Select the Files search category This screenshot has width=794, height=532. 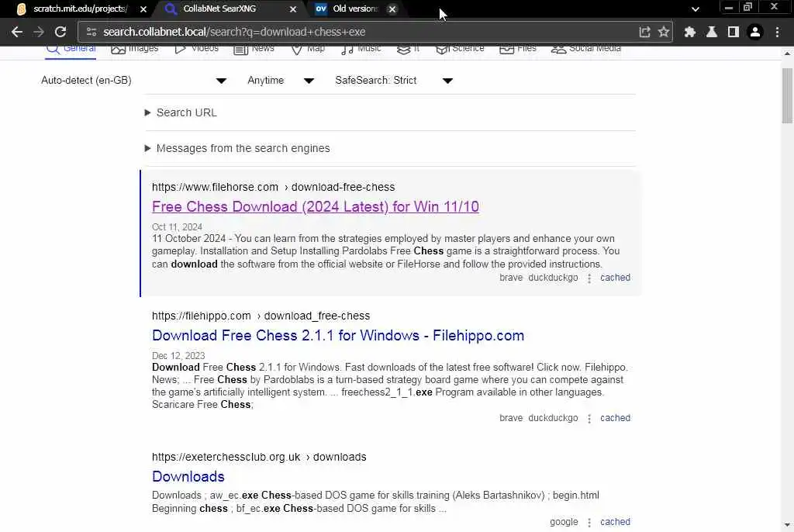tap(517, 50)
